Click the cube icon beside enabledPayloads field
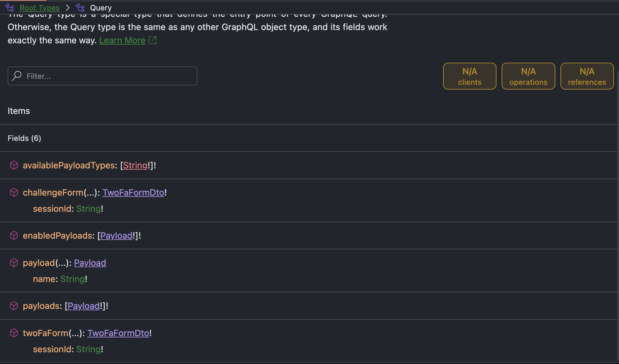 click(x=14, y=235)
